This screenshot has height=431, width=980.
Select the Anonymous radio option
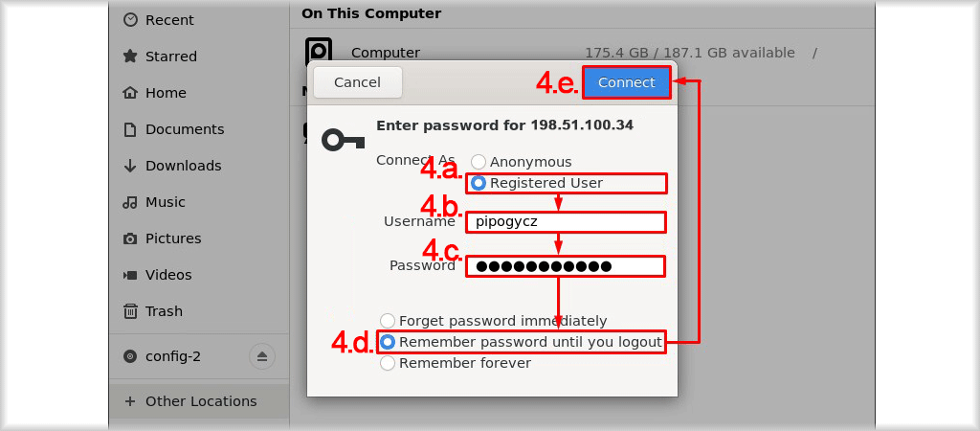pyautogui.click(x=479, y=162)
